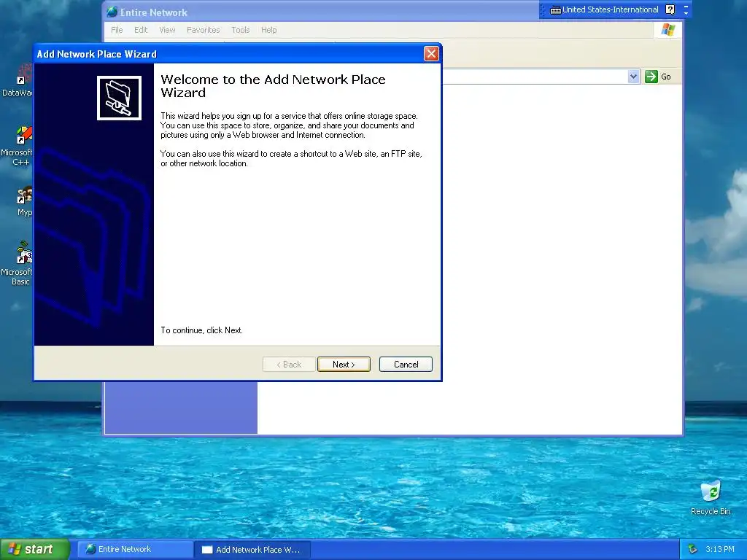
Task: Open the Edit menu in Entire Network
Action: click(x=141, y=30)
